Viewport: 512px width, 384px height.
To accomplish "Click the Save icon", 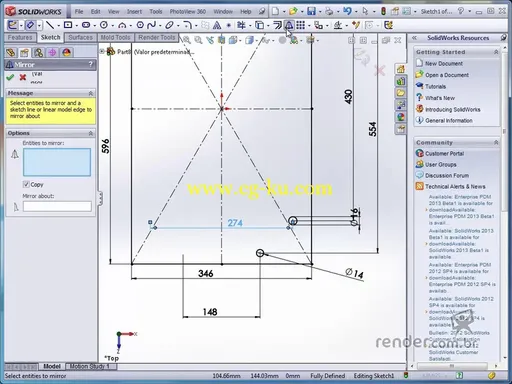I will (311, 11).
